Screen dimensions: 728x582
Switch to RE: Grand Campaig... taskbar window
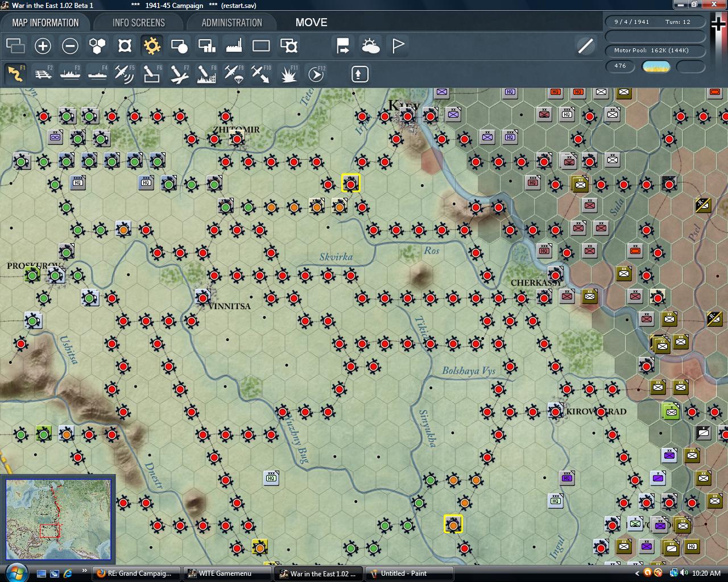coord(136,573)
